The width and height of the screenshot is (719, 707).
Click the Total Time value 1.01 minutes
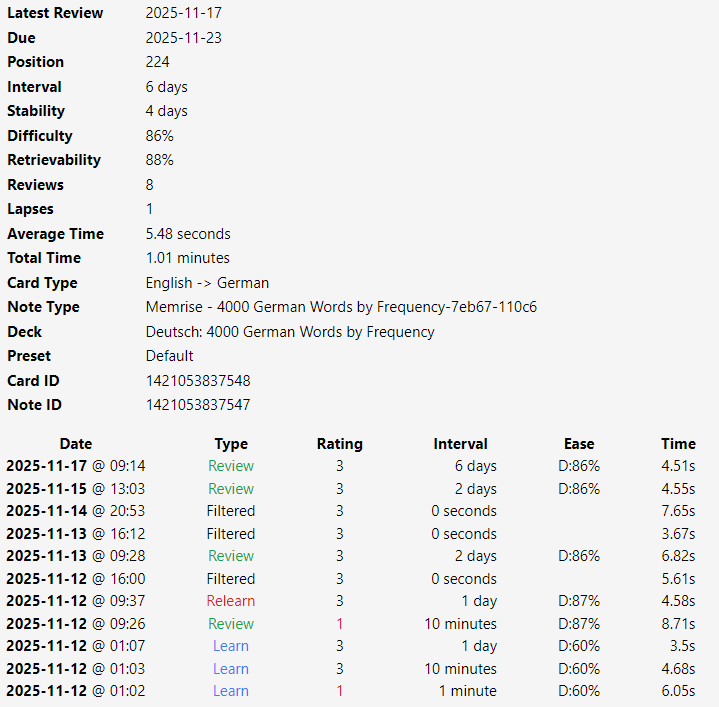(187, 258)
